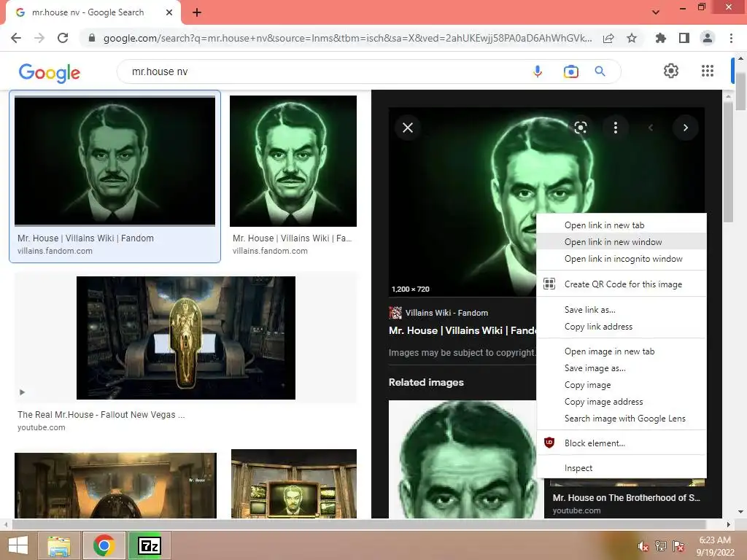747x560 pixels.
Task: Open Villains Wiki - Fandom source link
Action: (446, 313)
